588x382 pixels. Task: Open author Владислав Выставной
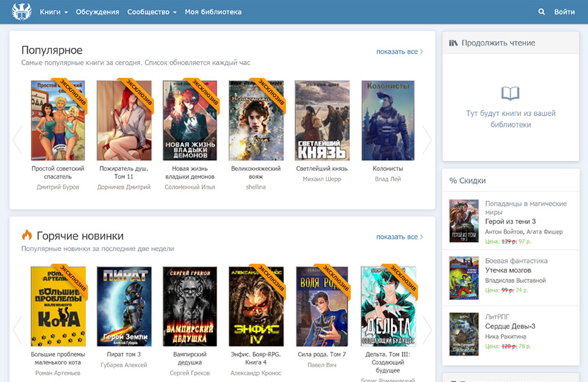click(x=515, y=281)
